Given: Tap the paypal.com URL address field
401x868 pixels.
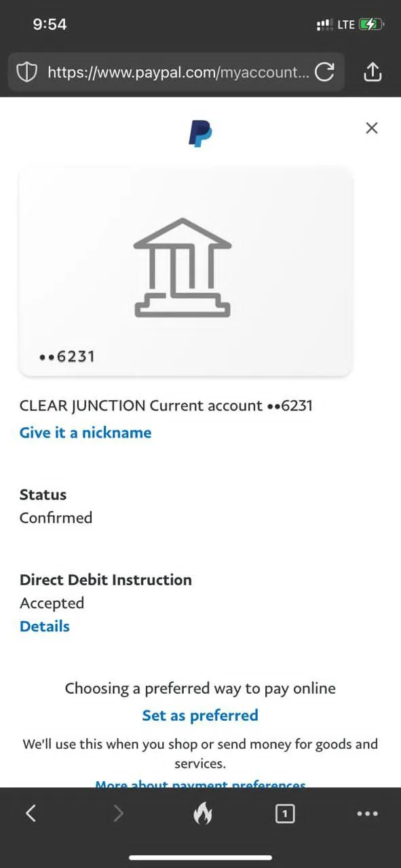Looking at the screenshot, I should [x=176, y=72].
